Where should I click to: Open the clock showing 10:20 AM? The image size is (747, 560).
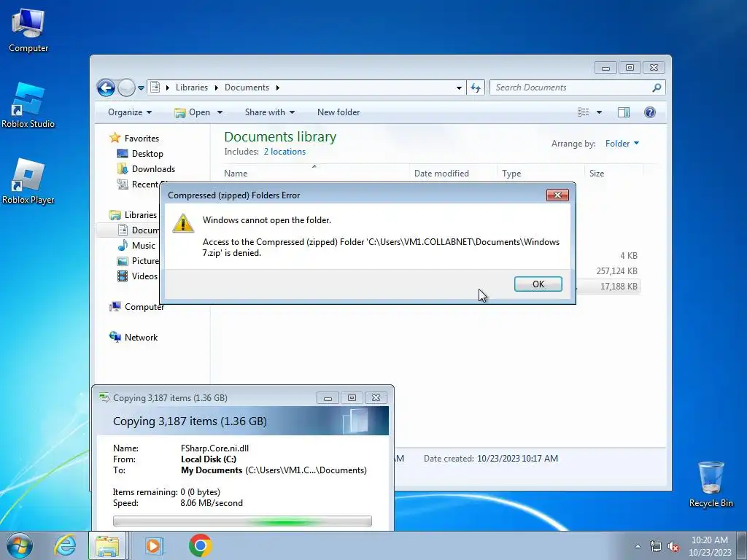709,546
